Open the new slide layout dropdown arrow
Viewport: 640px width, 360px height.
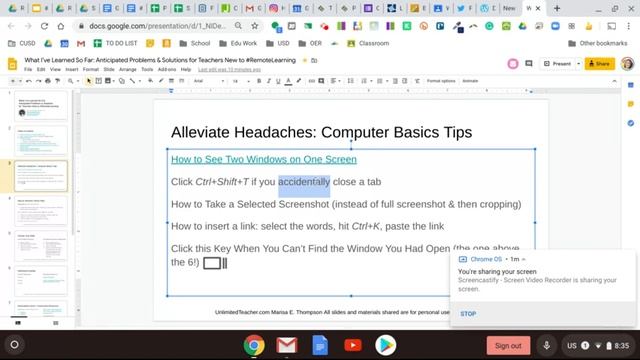click(x=20, y=81)
